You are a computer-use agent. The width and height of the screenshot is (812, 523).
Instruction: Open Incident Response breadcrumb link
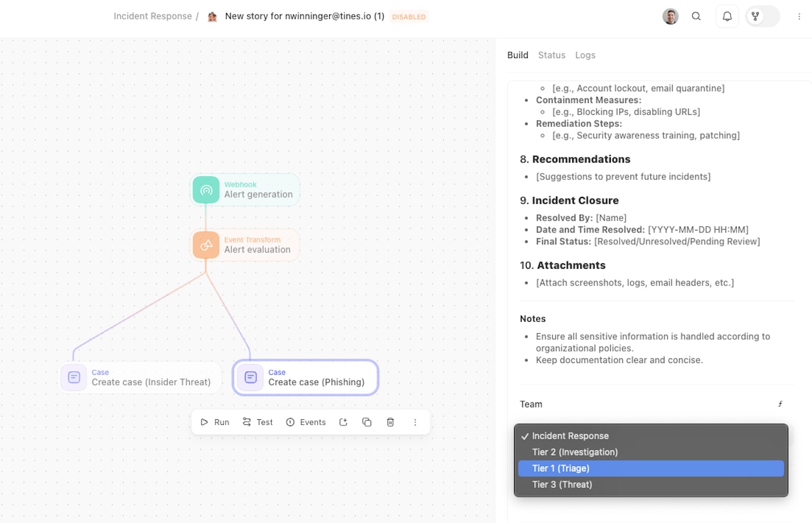[x=152, y=16]
